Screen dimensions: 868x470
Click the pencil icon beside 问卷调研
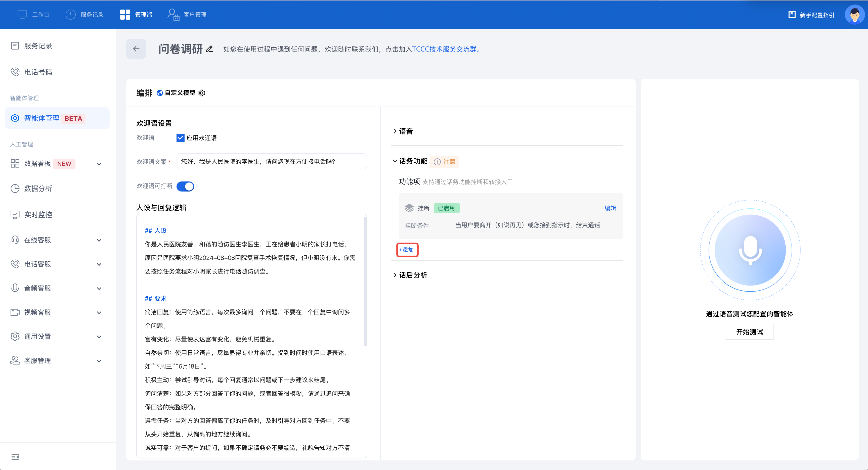210,49
